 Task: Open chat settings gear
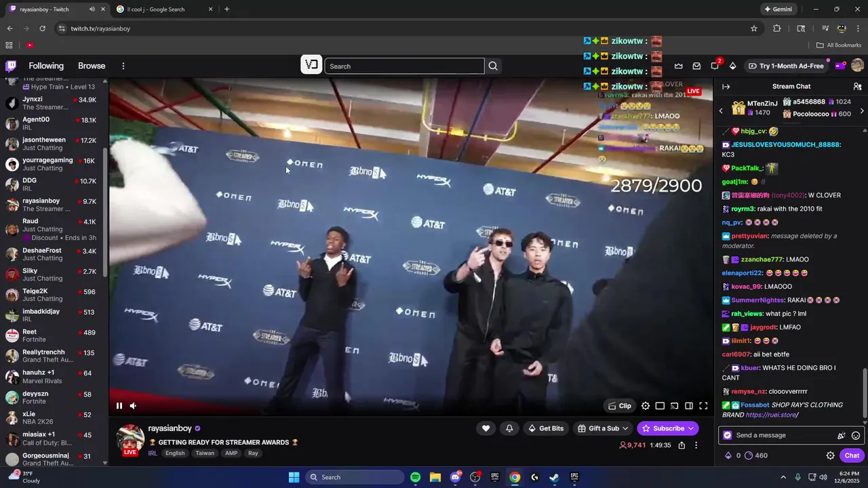(830, 455)
